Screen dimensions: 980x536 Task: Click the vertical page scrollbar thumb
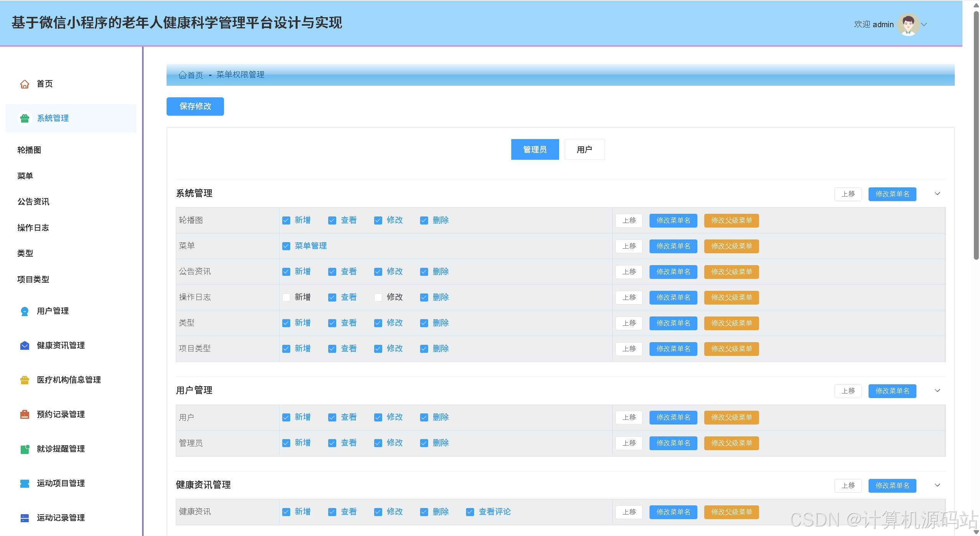coord(977,135)
